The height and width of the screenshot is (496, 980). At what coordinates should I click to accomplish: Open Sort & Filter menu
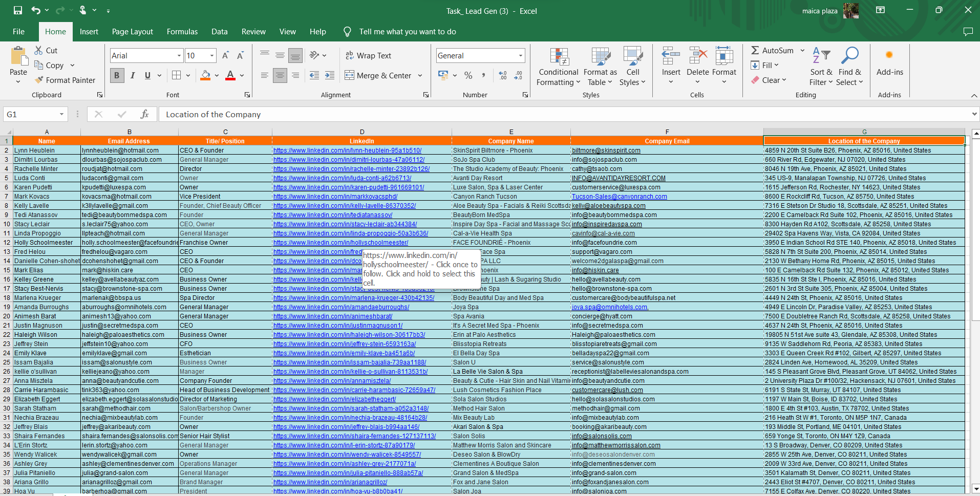coord(821,67)
